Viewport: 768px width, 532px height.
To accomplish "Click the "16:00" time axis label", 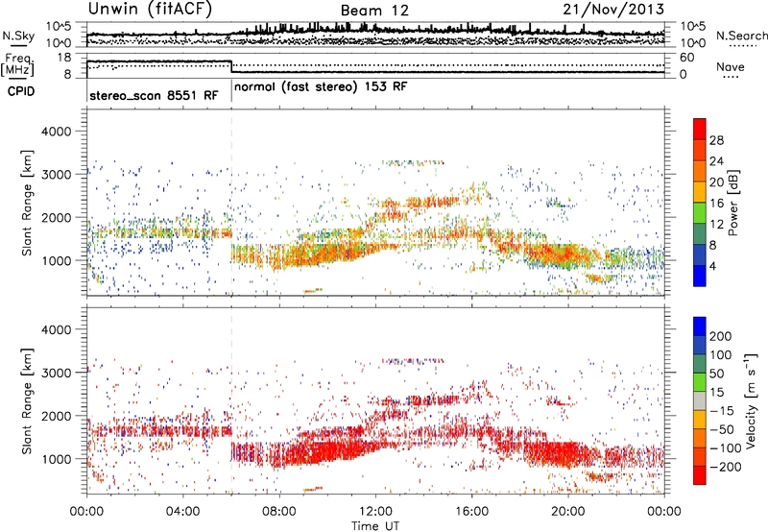I will [471, 512].
